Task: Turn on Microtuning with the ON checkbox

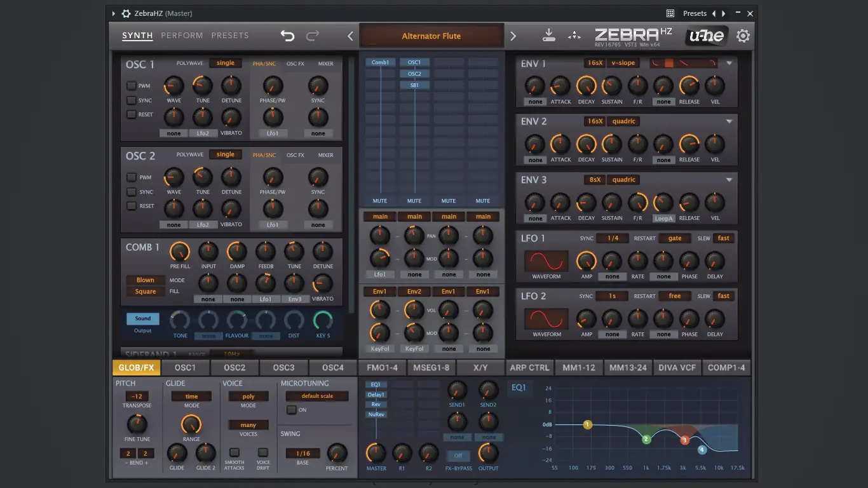Action: pos(291,410)
